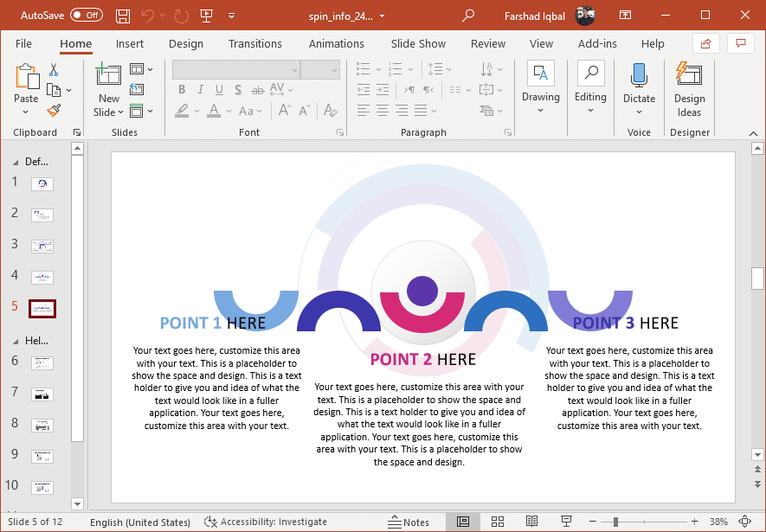
Task: Toggle Normal view button in status bar
Action: (x=463, y=522)
